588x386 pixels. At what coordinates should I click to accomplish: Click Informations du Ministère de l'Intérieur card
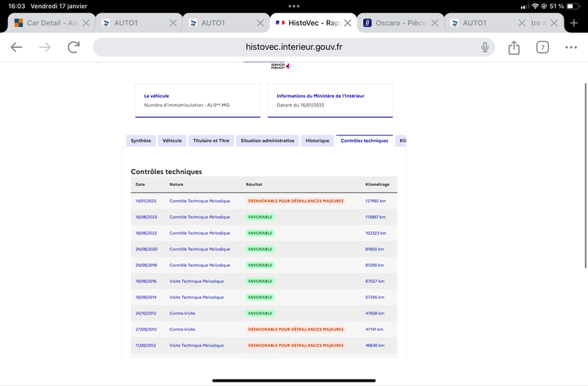coord(330,101)
